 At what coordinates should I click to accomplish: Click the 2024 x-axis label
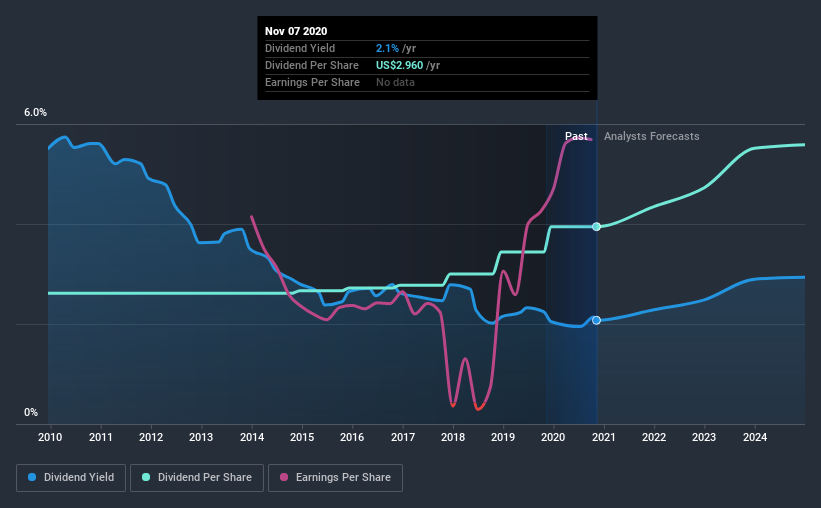point(755,437)
